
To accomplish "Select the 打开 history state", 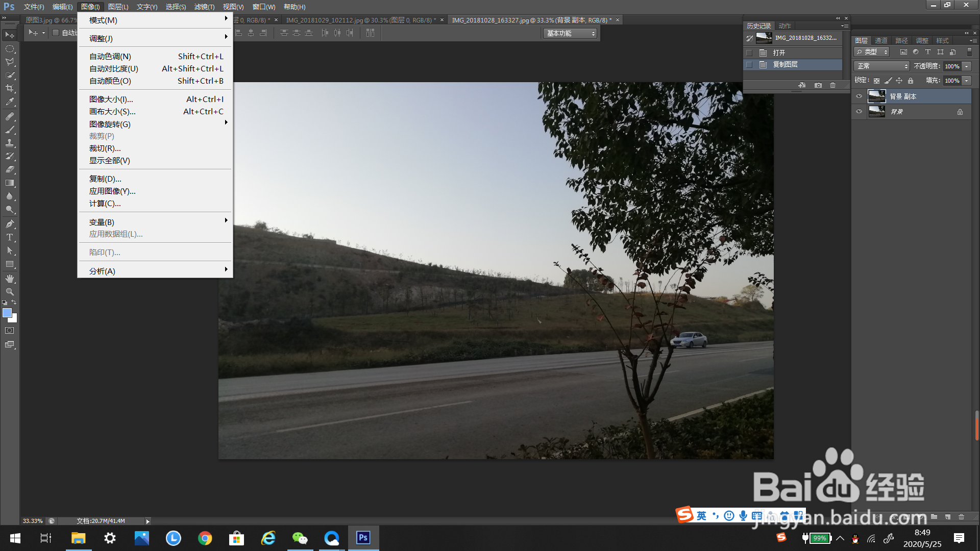I will tap(779, 53).
